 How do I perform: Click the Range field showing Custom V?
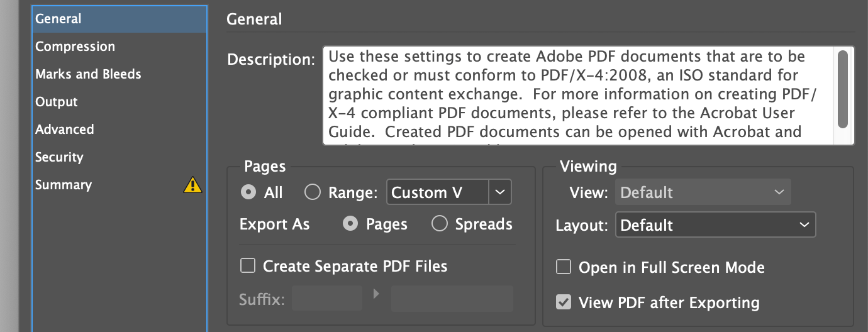[x=438, y=192]
